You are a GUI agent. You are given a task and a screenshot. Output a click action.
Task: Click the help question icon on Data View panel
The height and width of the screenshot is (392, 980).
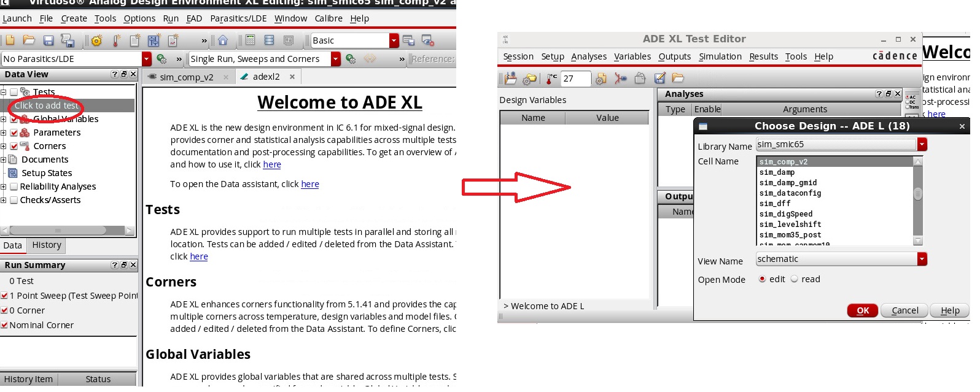point(115,74)
